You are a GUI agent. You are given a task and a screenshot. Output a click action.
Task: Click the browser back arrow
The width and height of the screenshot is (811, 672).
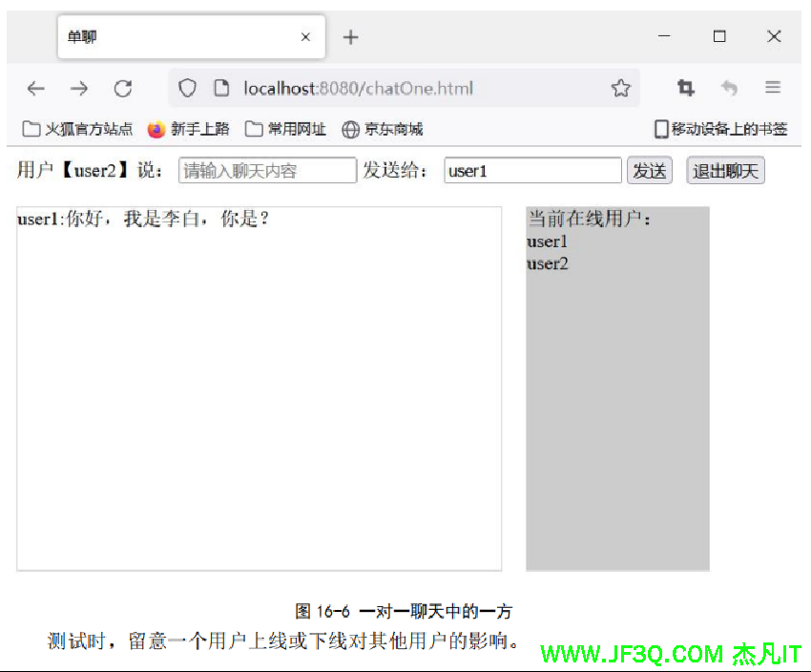[36, 89]
